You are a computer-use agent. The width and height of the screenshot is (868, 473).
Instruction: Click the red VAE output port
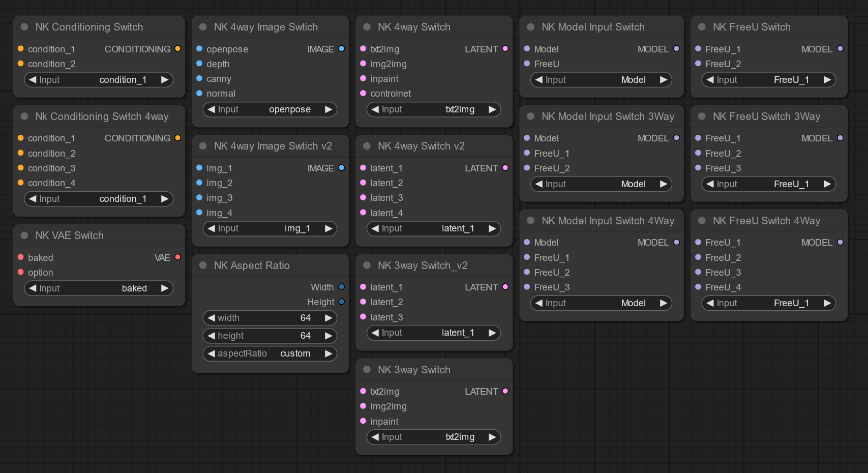tap(178, 257)
